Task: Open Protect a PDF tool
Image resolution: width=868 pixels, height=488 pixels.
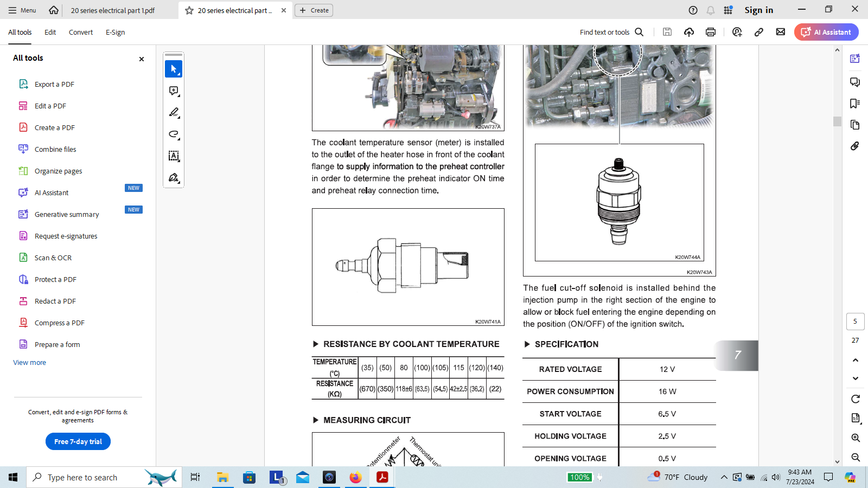Action: pyautogui.click(x=55, y=279)
